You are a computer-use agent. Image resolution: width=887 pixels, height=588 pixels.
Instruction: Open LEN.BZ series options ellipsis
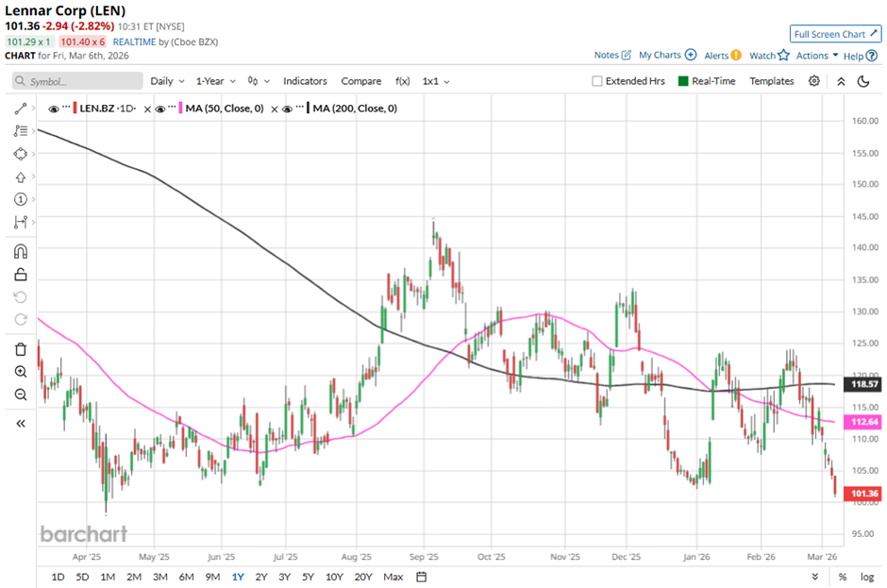[66, 107]
